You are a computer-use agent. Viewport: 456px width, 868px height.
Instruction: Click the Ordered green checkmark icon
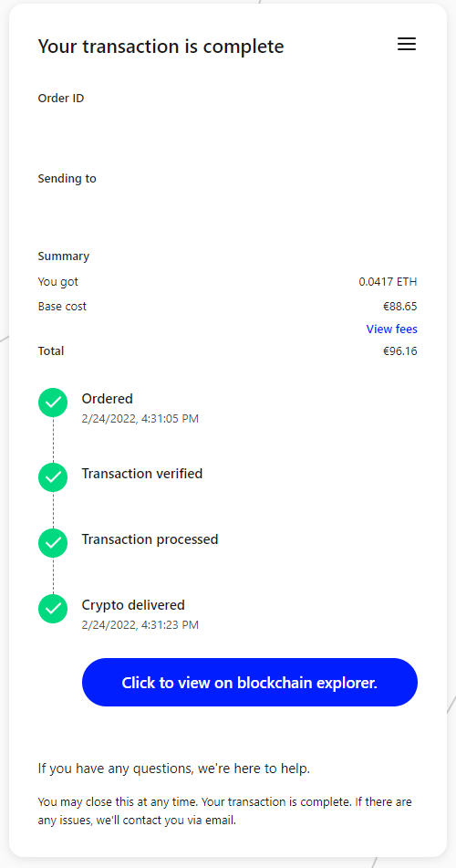[53, 403]
